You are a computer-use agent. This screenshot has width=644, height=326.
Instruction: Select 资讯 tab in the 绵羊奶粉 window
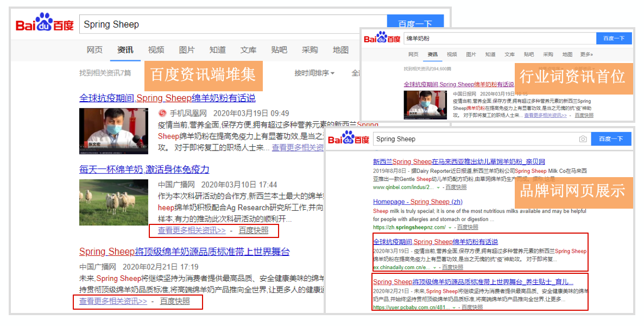point(432,54)
